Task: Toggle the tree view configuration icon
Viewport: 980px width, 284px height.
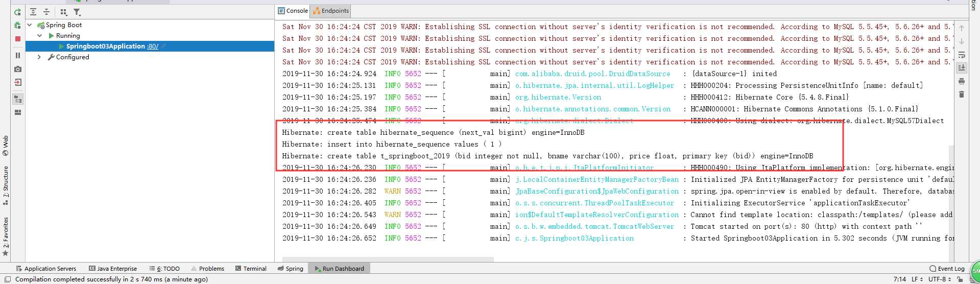Action: [18, 99]
